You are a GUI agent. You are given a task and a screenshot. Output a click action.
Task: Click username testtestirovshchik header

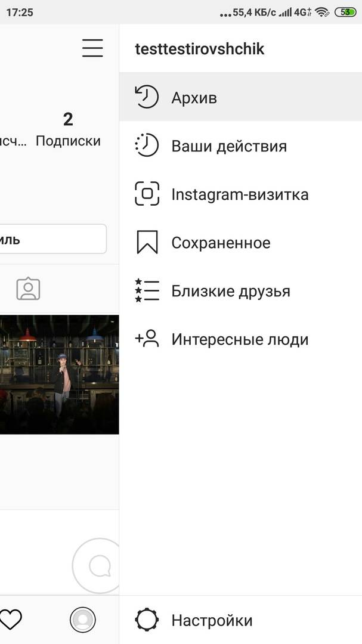[199, 49]
